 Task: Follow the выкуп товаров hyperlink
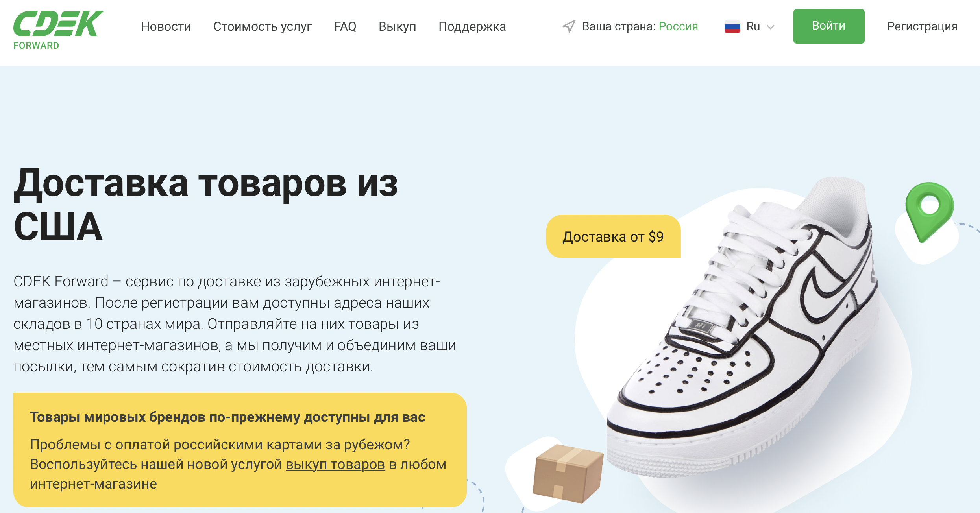335,464
